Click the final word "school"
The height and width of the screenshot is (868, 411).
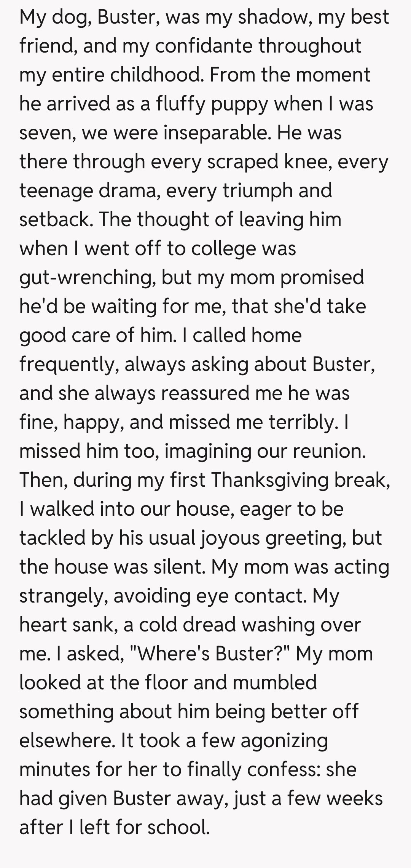click(x=178, y=827)
